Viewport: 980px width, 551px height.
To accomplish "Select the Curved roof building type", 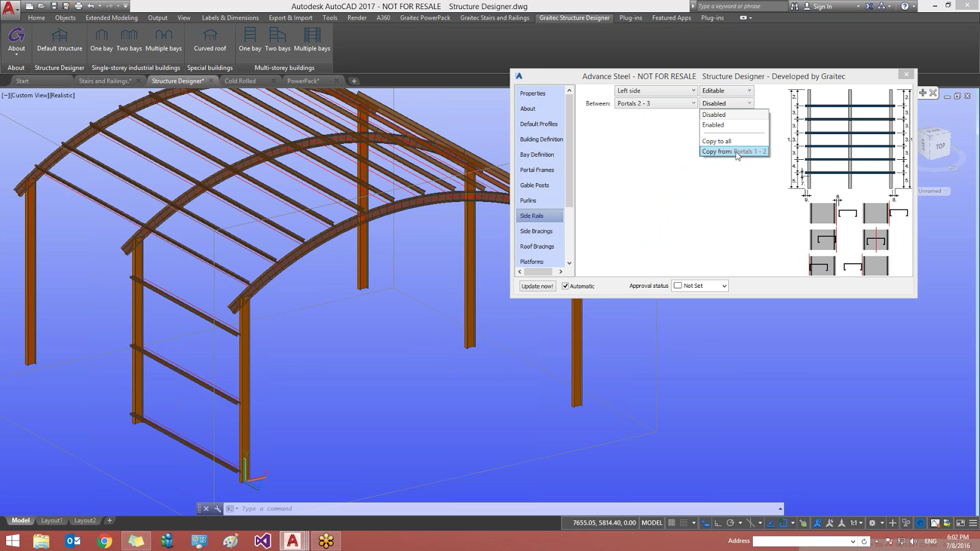I will (x=209, y=42).
